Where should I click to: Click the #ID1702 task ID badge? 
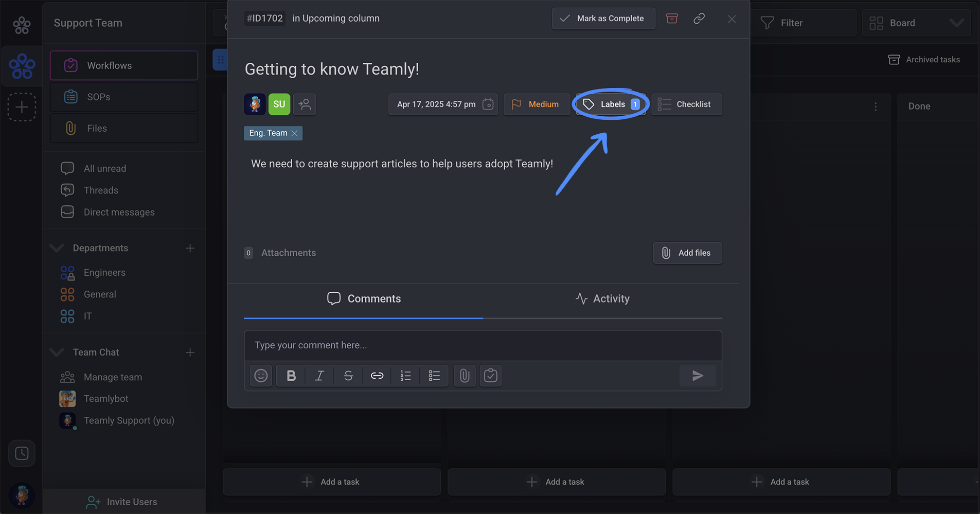point(264,18)
